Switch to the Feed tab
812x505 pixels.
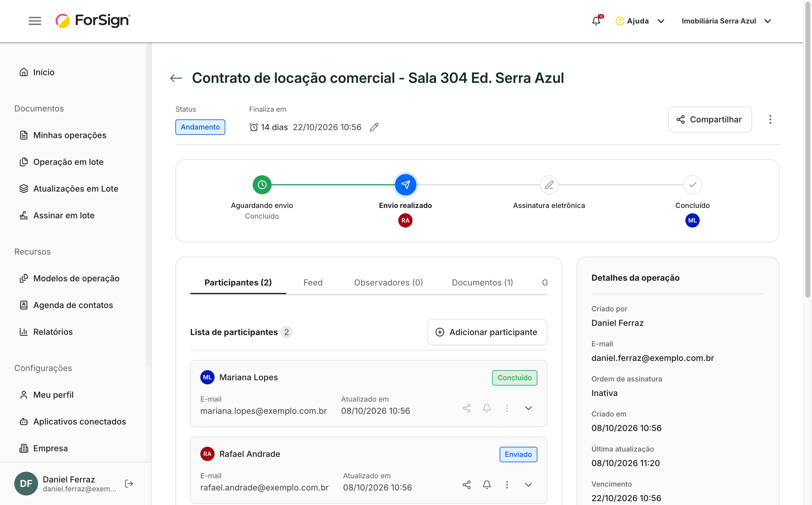tap(313, 283)
